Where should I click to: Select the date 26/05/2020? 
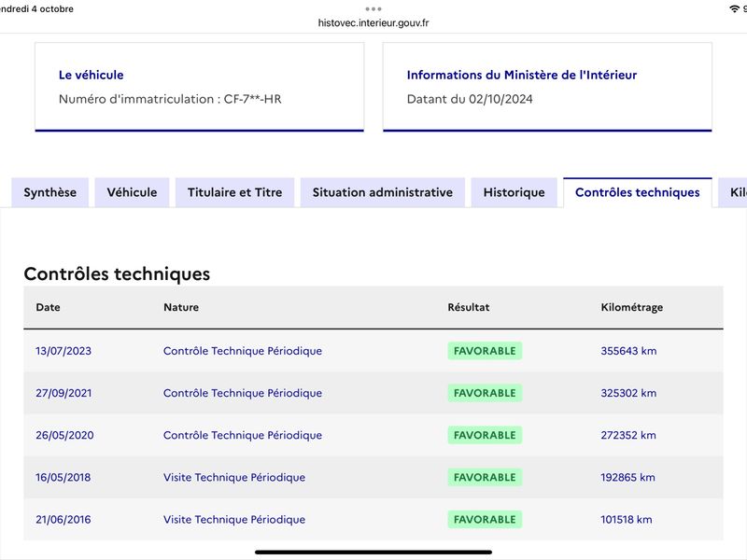(x=64, y=435)
